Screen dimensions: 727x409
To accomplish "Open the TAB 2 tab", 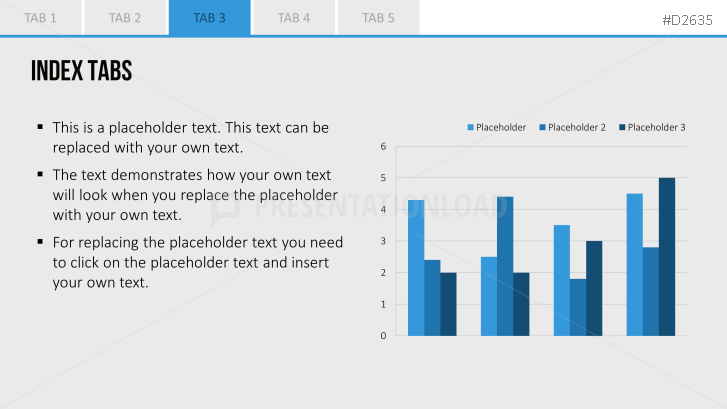I will click(125, 18).
